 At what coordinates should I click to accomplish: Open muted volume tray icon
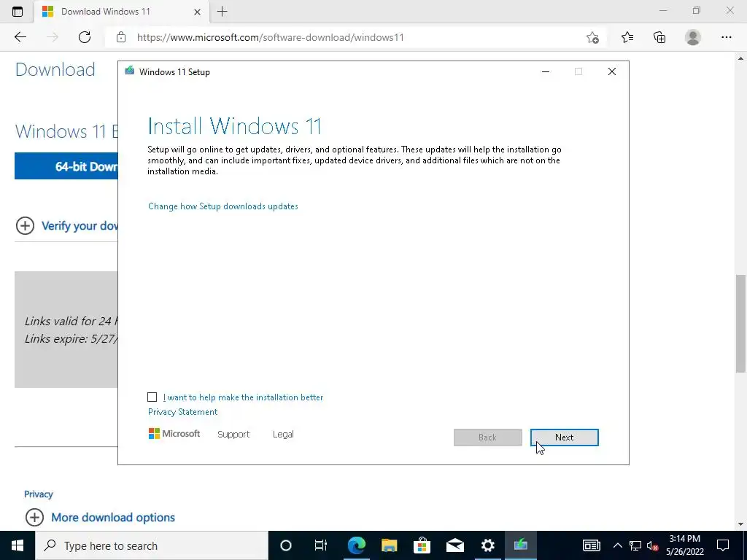[653, 545]
